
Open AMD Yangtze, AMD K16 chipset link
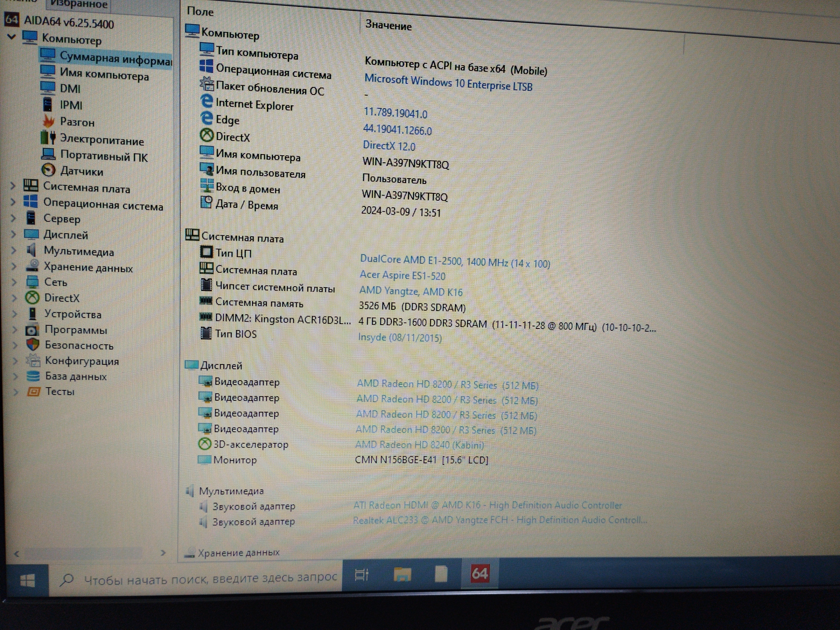tap(411, 291)
